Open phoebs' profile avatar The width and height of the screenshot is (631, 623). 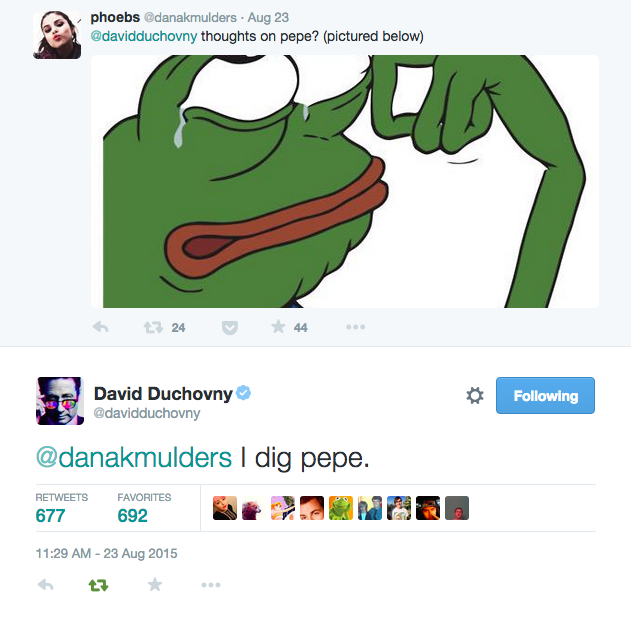pos(57,35)
